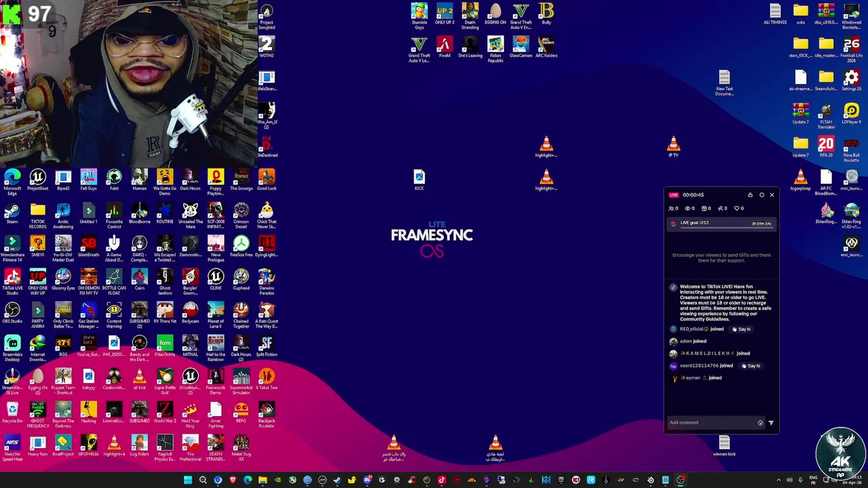The height and width of the screenshot is (488, 868).
Task: Click the KAMEL.DILEKH joined entry
Action: [x=709, y=354]
